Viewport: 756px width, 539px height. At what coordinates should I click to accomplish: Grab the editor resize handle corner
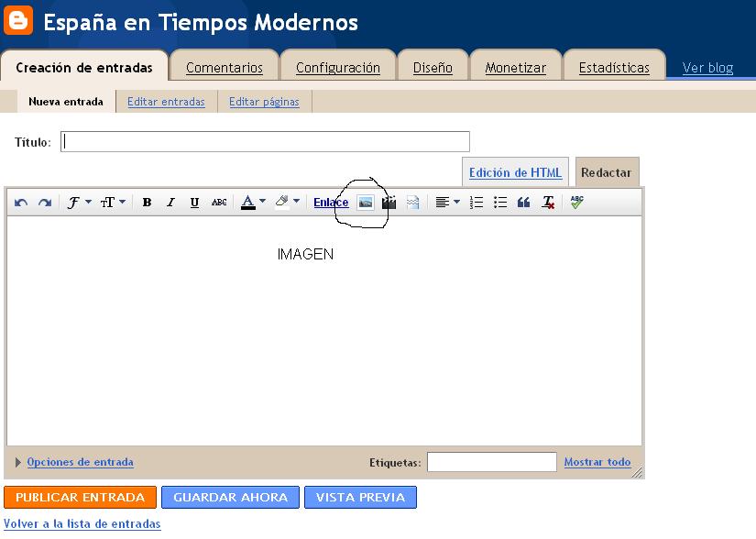coord(637,472)
